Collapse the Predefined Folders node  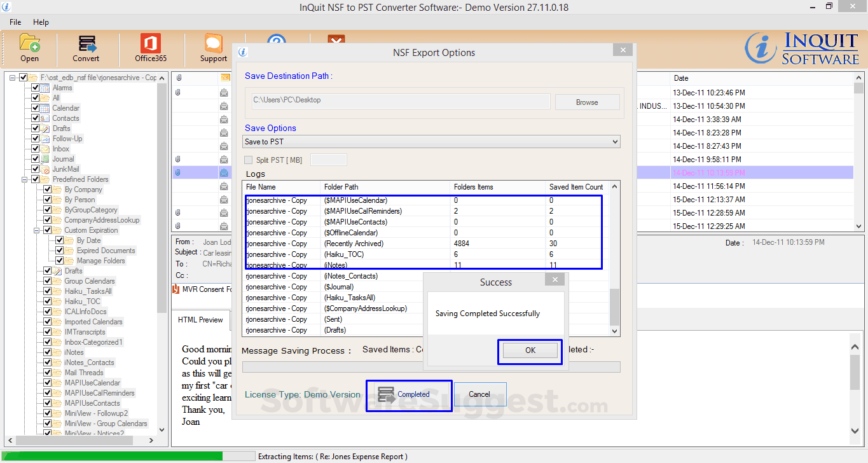25,179
